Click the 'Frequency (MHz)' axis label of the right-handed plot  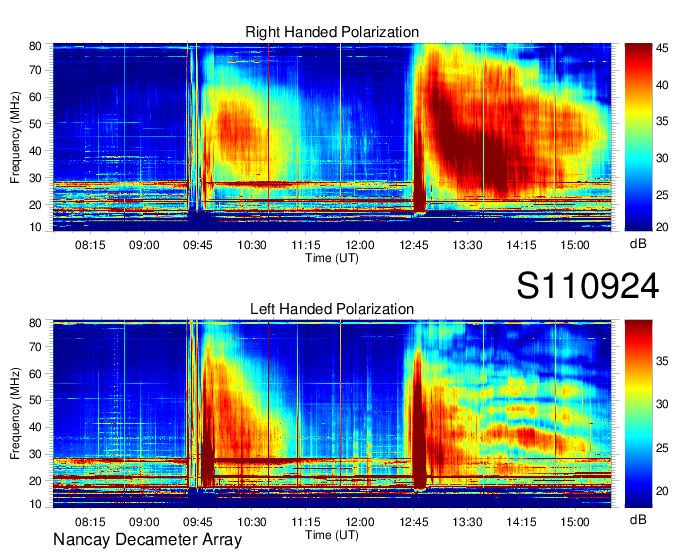pos(15,137)
